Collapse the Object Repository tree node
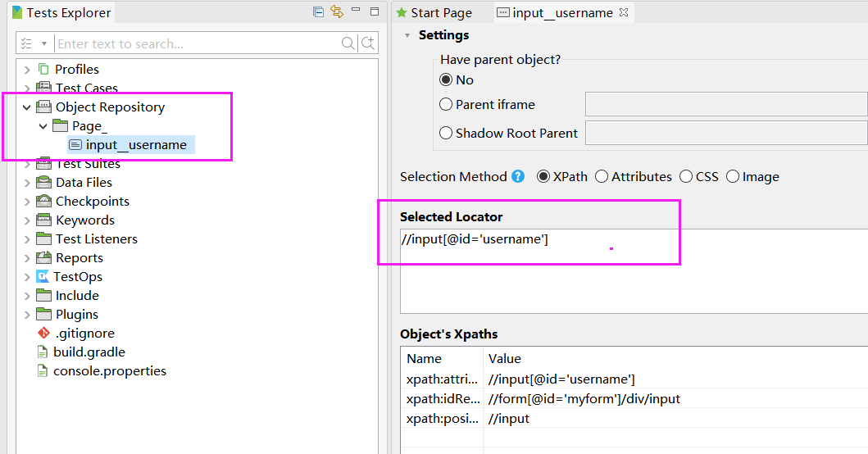The width and height of the screenshot is (868, 454). point(27,107)
